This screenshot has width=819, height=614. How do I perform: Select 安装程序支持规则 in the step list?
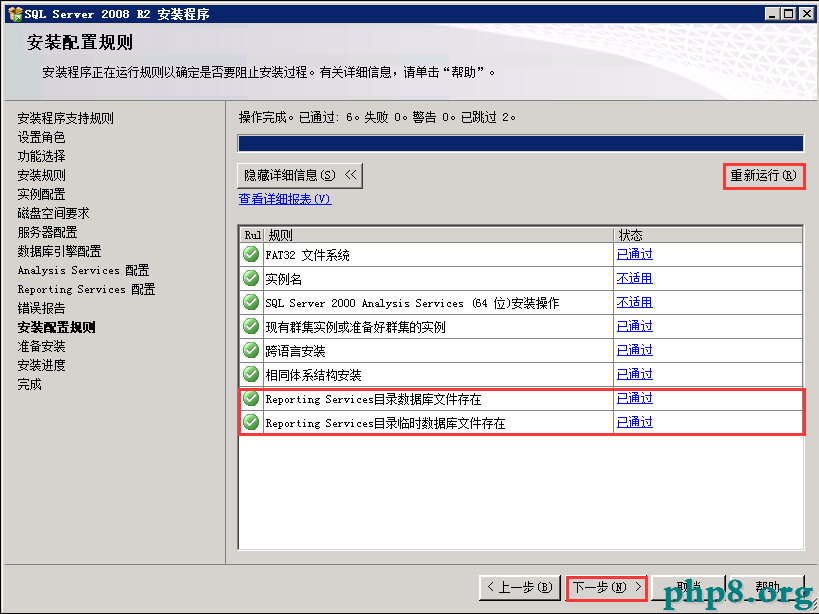click(x=65, y=118)
